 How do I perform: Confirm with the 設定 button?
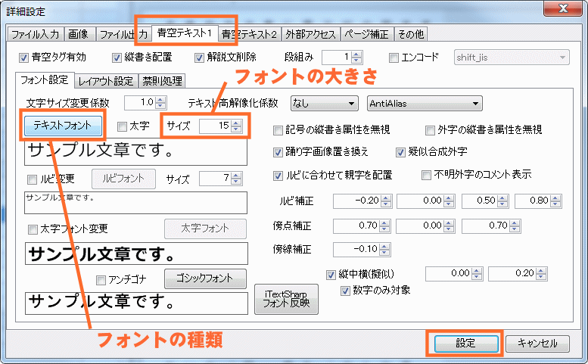(465, 343)
